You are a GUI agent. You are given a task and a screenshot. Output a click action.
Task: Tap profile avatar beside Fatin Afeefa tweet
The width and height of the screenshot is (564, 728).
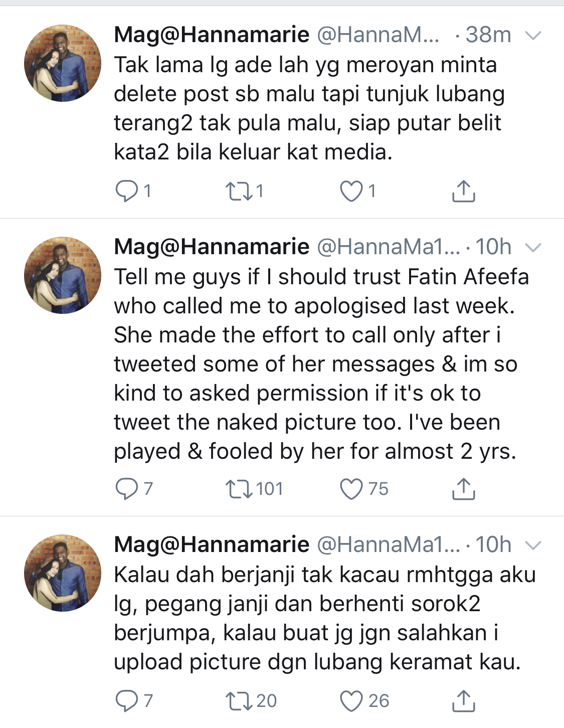(63, 275)
